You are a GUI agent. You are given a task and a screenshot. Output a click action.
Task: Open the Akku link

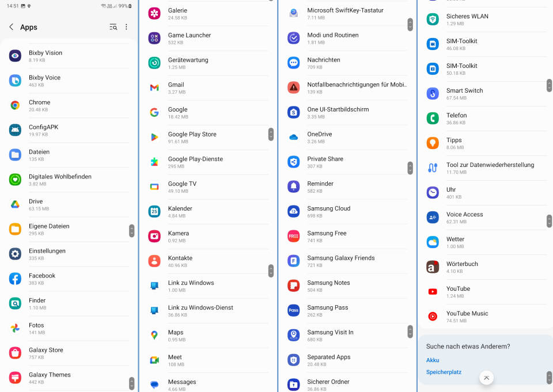pos(433,360)
